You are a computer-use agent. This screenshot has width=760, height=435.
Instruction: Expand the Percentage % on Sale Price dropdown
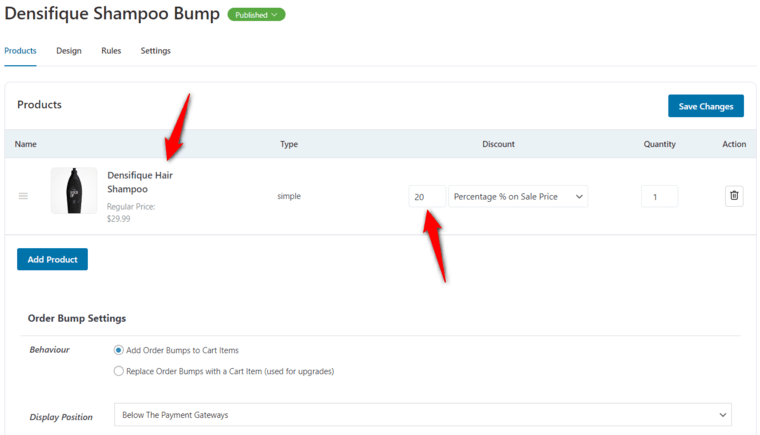coord(518,196)
